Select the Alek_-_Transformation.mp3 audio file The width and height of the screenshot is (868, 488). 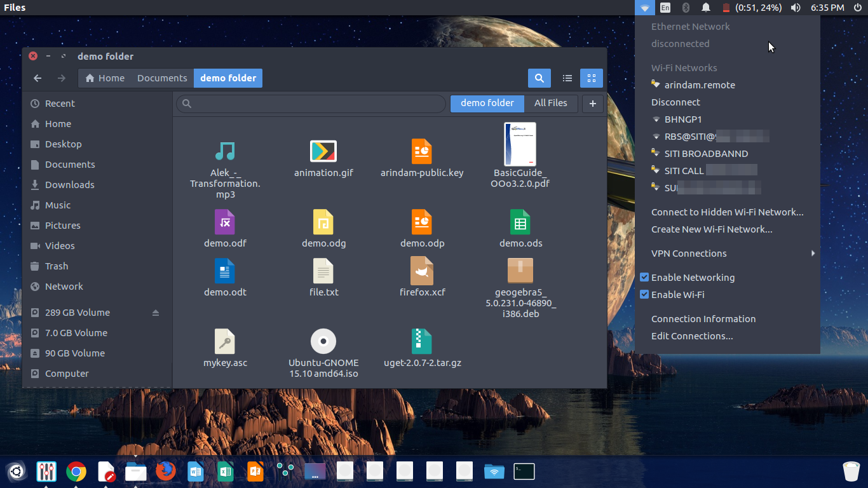[x=225, y=152]
